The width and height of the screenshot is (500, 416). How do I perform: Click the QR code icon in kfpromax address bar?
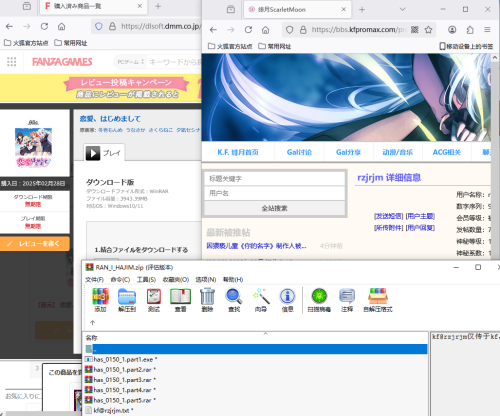(x=414, y=30)
